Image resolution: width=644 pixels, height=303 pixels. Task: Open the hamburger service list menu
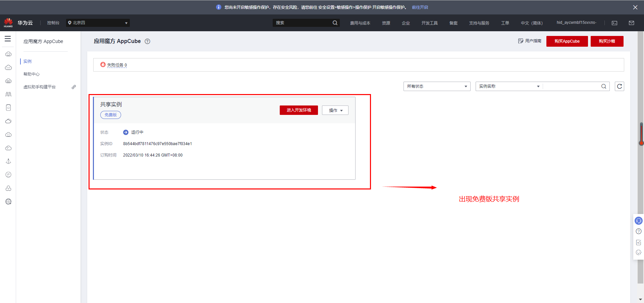tap(8, 39)
